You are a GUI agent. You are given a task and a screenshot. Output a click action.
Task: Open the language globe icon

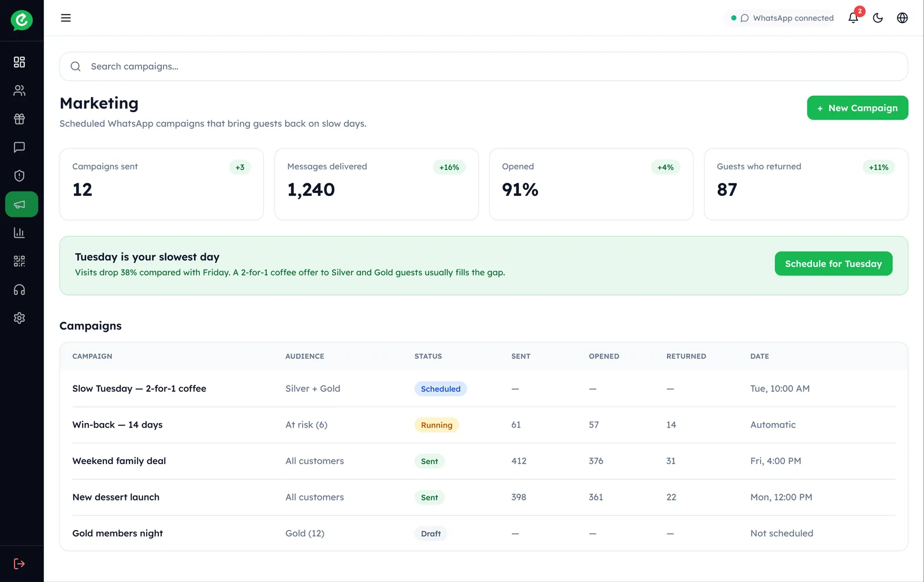click(x=902, y=18)
